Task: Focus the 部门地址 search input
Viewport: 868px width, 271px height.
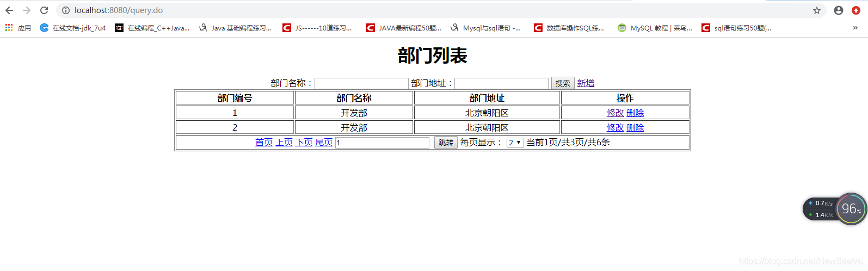Action: (501, 83)
